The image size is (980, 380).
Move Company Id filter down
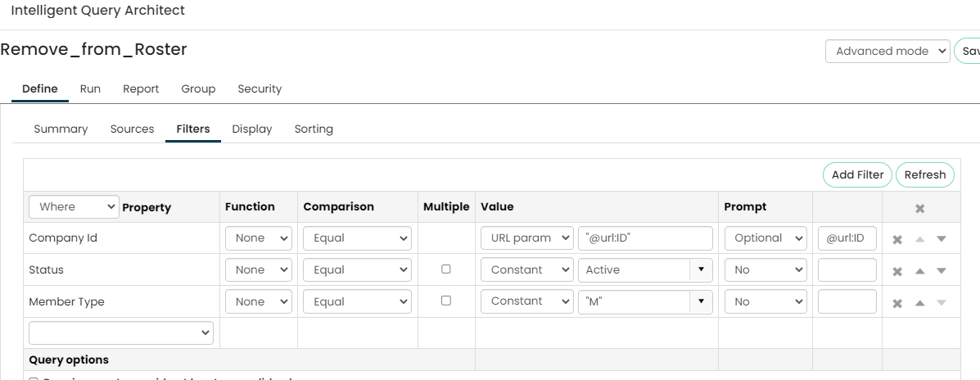pos(942,239)
